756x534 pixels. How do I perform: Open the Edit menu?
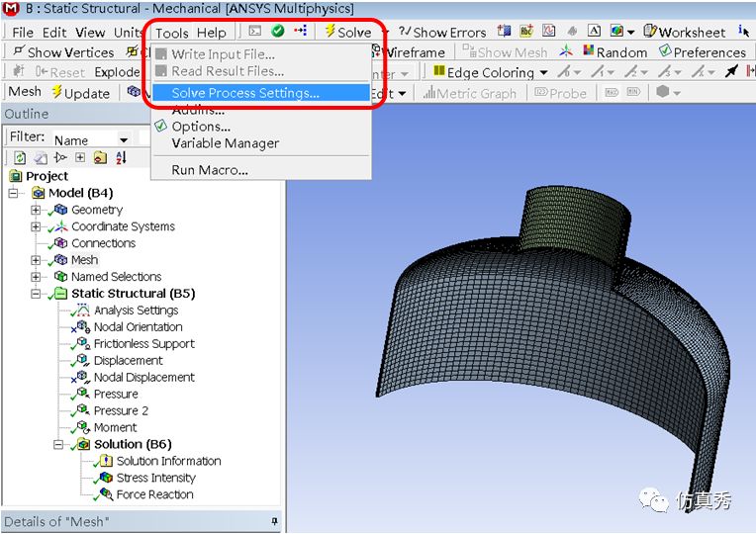click(x=54, y=33)
